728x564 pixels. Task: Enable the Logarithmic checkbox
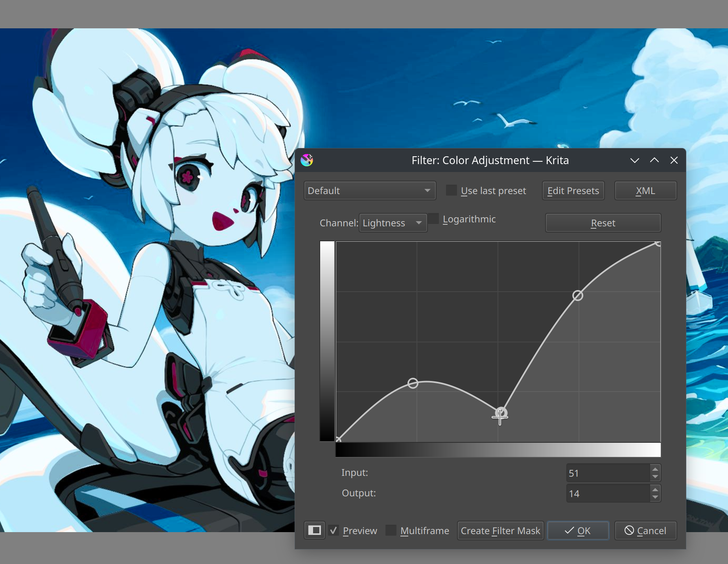pos(433,218)
